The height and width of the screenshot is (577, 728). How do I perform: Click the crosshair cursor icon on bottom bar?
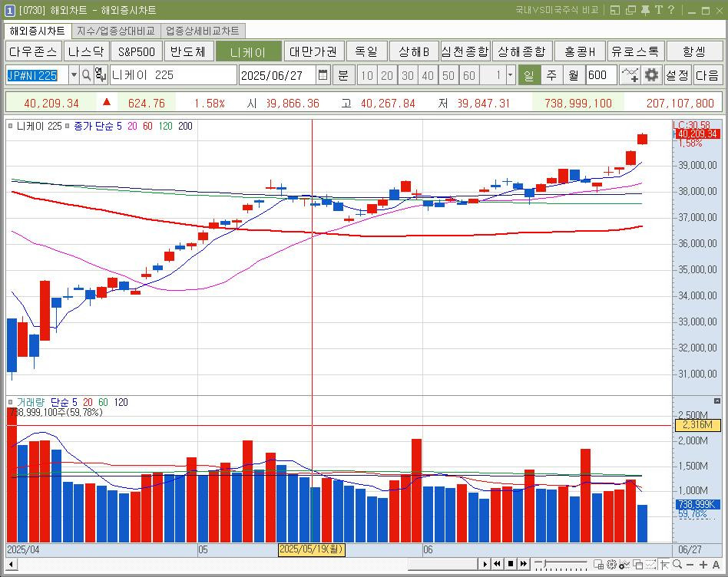[x=665, y=565]
